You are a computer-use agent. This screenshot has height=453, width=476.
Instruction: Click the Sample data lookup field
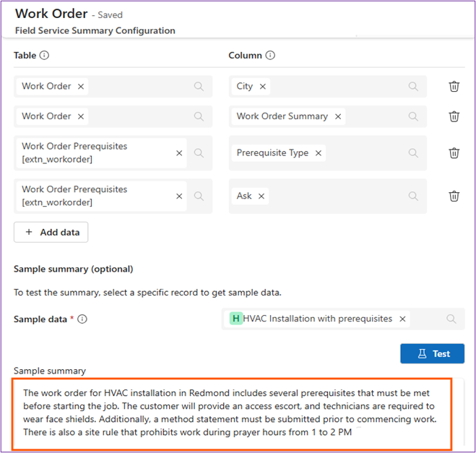(x=343, y=319)
